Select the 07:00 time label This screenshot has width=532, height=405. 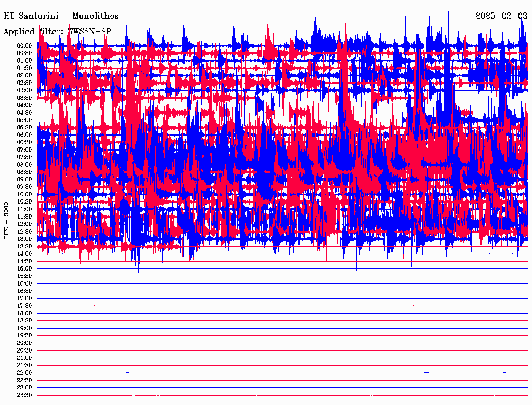click(x=24, y=150)
